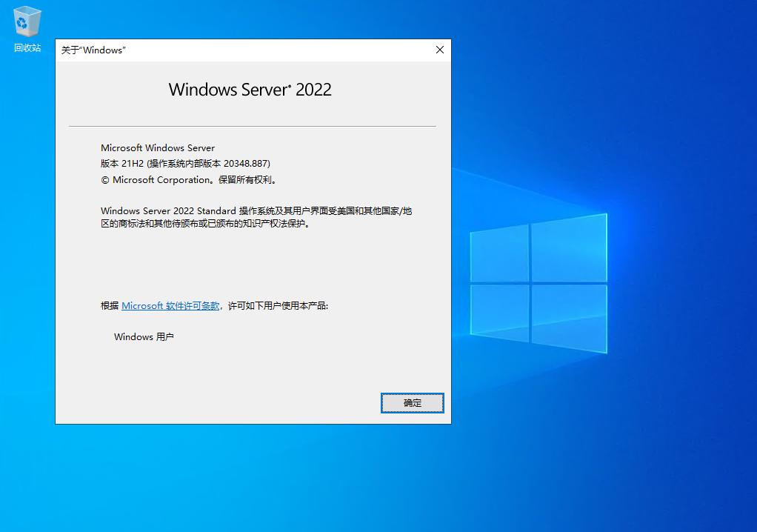Open the Microsoft 软件许可条款 hyperlink
Screen dimensions: 757x532
coord(170,305)
